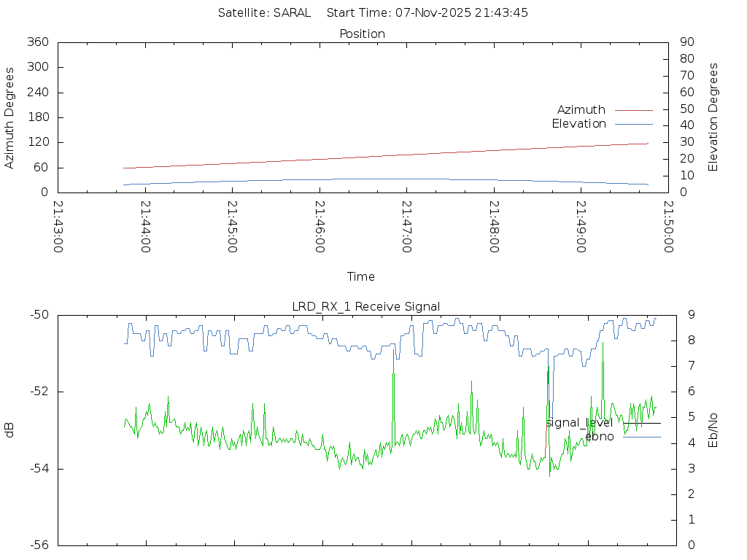The image size is (747, 560).
Task: Click the Eb/No axis label
Action: (713, 429)
